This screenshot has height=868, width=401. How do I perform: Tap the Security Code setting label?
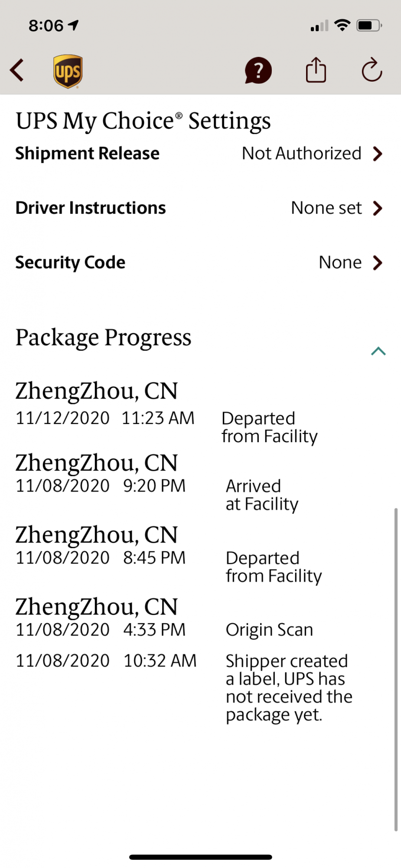click(70, 263)
